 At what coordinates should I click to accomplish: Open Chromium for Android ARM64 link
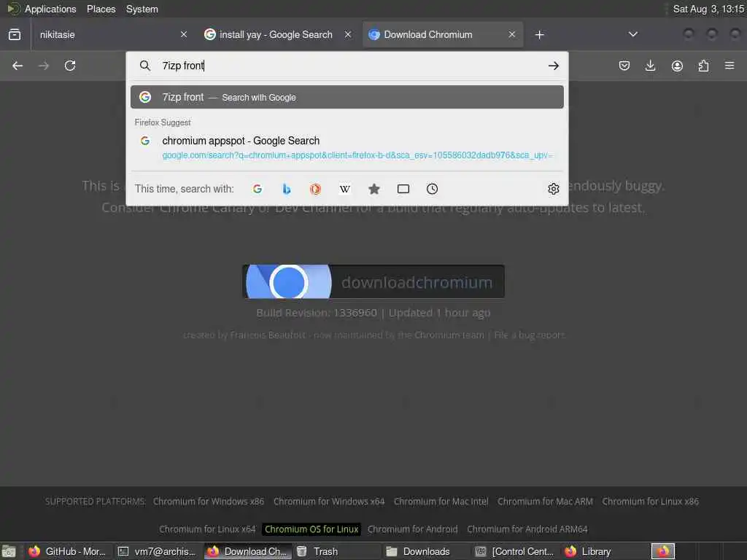[527, 529]
